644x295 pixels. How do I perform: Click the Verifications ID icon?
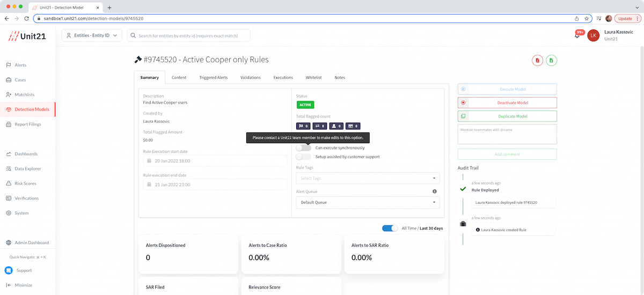point(9,198)
